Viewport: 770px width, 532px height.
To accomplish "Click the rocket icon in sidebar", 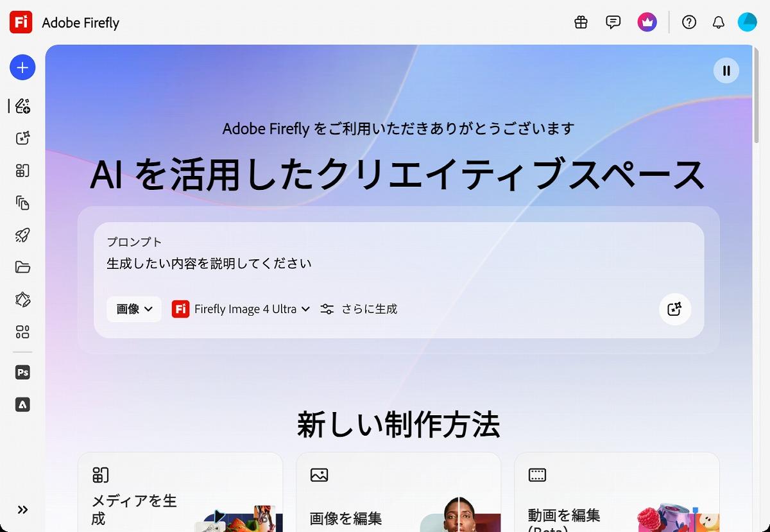I will click(x=22, y=235).
